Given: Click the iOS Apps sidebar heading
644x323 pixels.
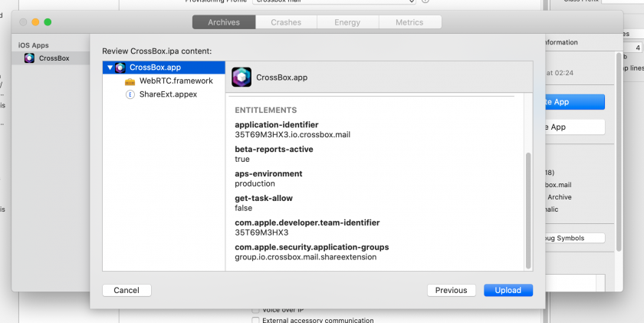Looking at the screenshot, I should 33,45.
